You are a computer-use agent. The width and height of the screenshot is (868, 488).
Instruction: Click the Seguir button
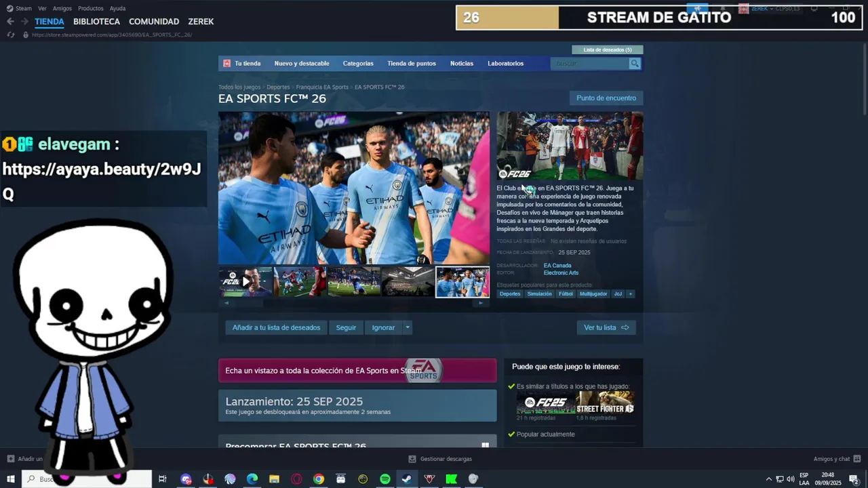click(346, 327)
